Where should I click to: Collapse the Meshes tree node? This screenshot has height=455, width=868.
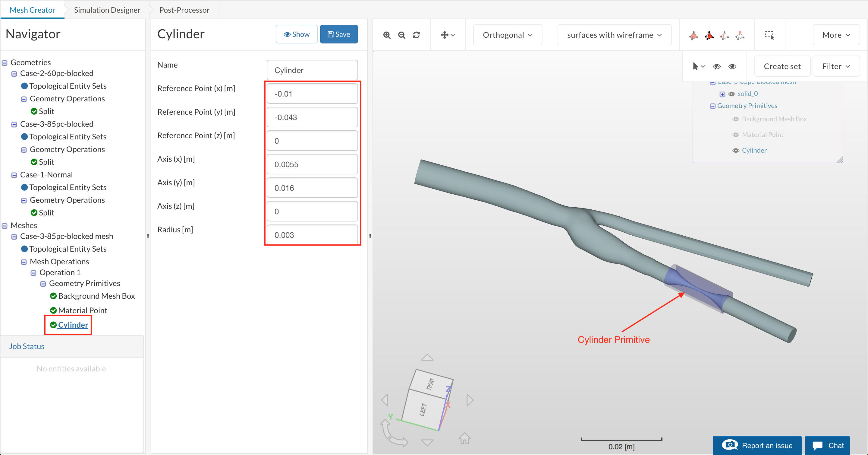[5, 226]
